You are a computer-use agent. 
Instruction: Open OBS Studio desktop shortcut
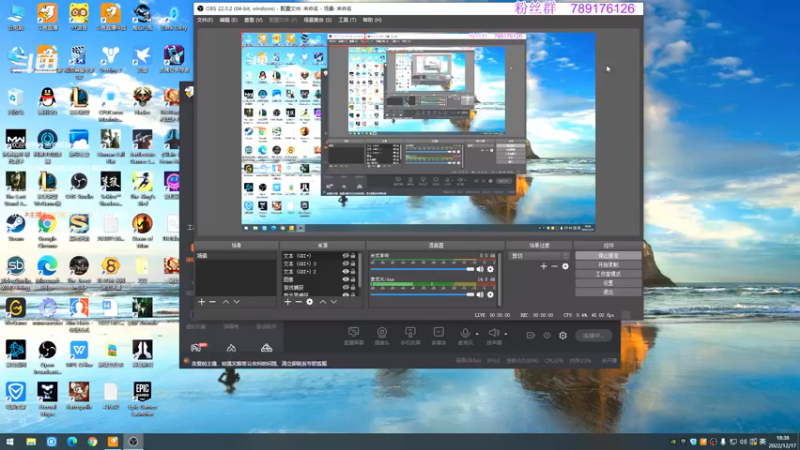79,186
